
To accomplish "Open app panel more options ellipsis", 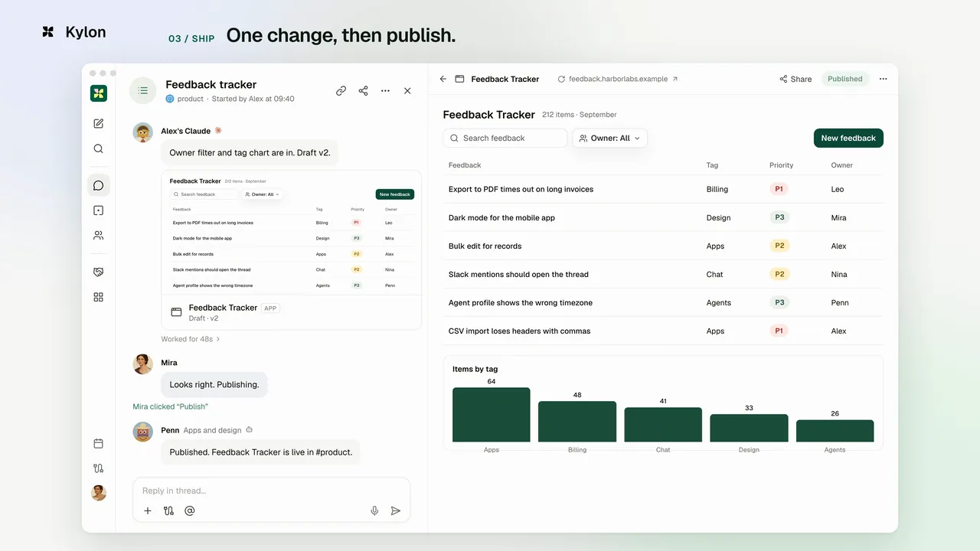I will (x=883, y=79).
